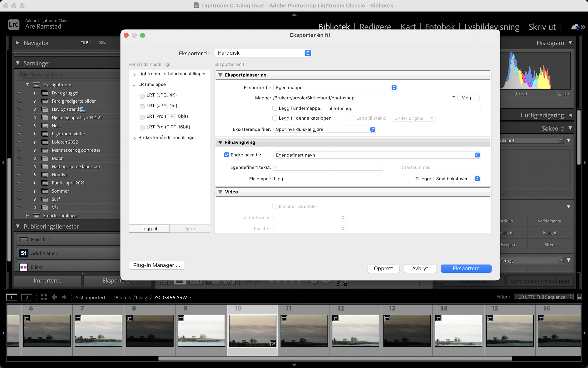Switch to grid view in filmstrip bar
Image resolution: width=588 pixels, height=368 pixels.
44,297
